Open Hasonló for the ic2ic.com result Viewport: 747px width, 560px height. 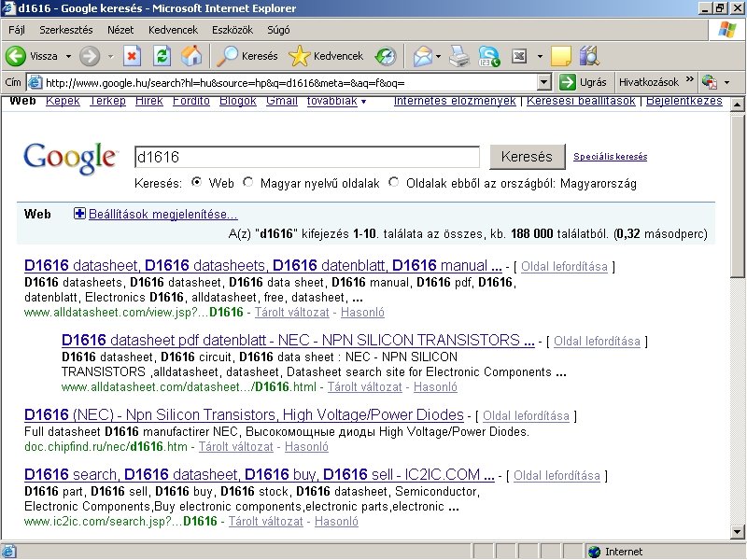click(336, 522)
